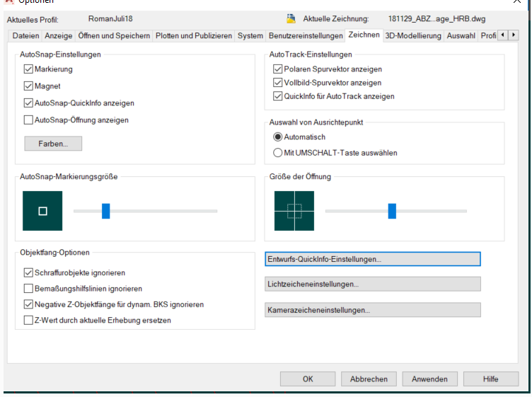
Task: Toggle the Markierung checkbox
Action: [28, 69]
